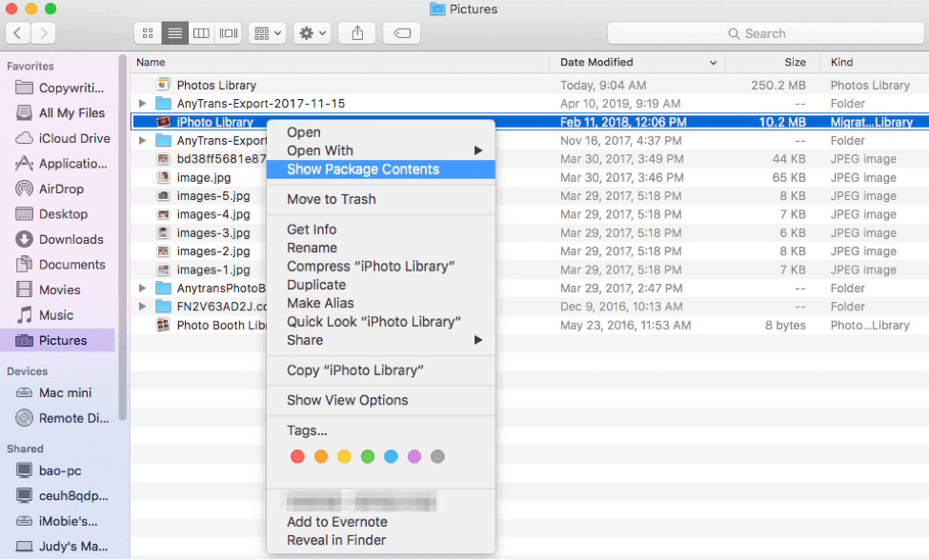
Task: Apply the blue tag color
Action: point(391,456)
